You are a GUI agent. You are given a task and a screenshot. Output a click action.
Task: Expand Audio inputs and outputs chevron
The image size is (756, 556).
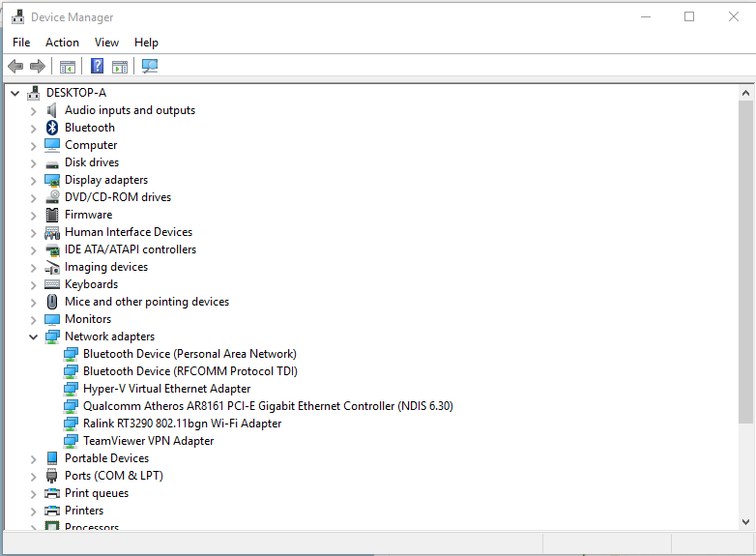tap(33, 111)
